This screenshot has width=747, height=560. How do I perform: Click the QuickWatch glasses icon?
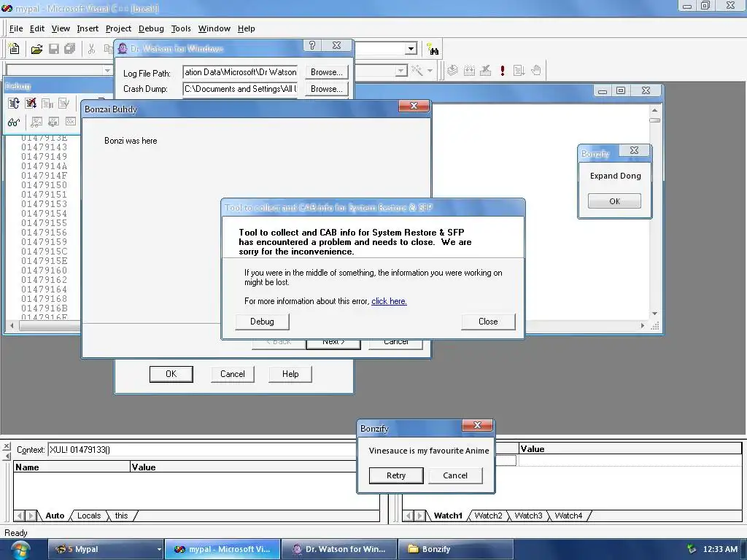point(14,122)
